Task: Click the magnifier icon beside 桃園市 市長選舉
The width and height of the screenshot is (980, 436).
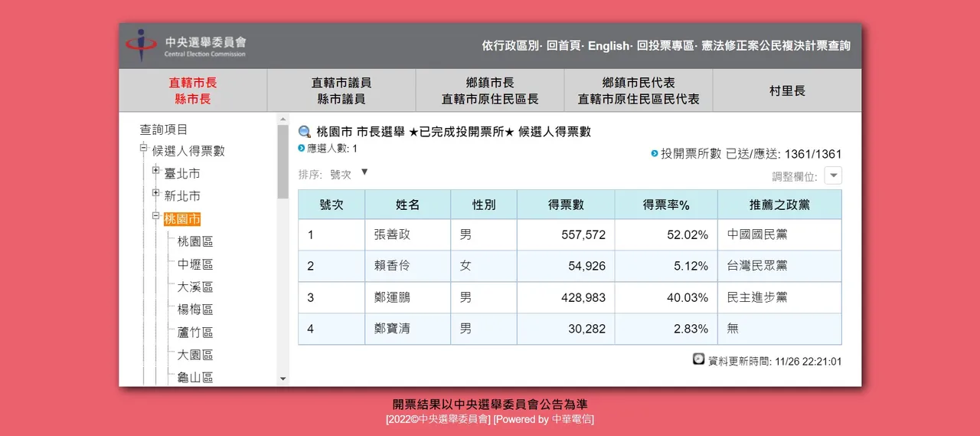Action: 305,132
